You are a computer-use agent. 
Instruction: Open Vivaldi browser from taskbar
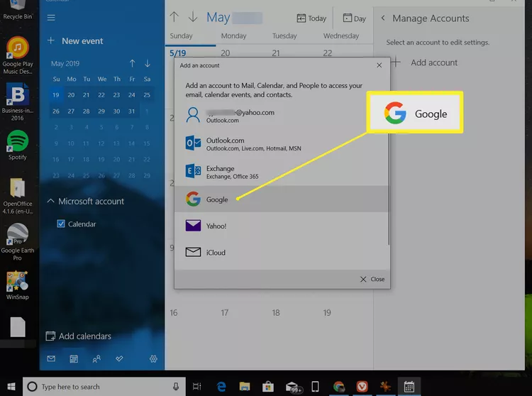click(362, 387)
